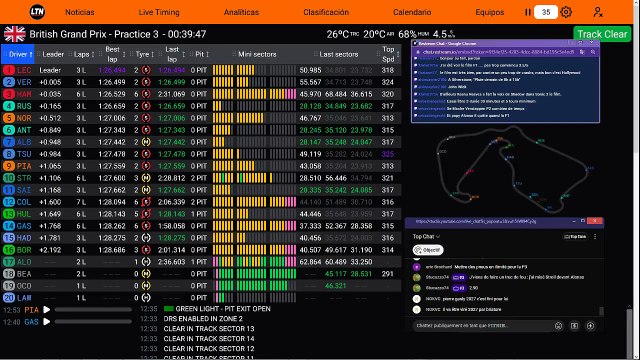This screenshot has height=360, width=640.
Task: Open the LTN logo home link
Action: point(37,12)
